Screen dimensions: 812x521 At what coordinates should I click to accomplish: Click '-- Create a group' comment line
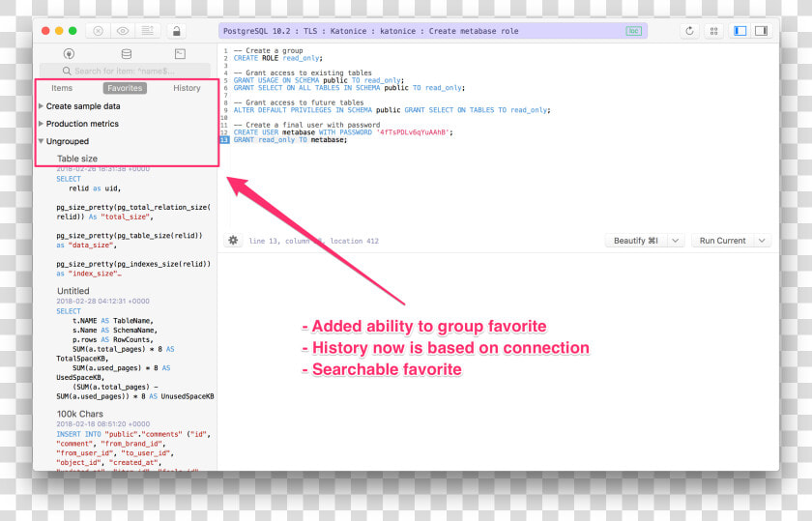[x=269, y=51]
